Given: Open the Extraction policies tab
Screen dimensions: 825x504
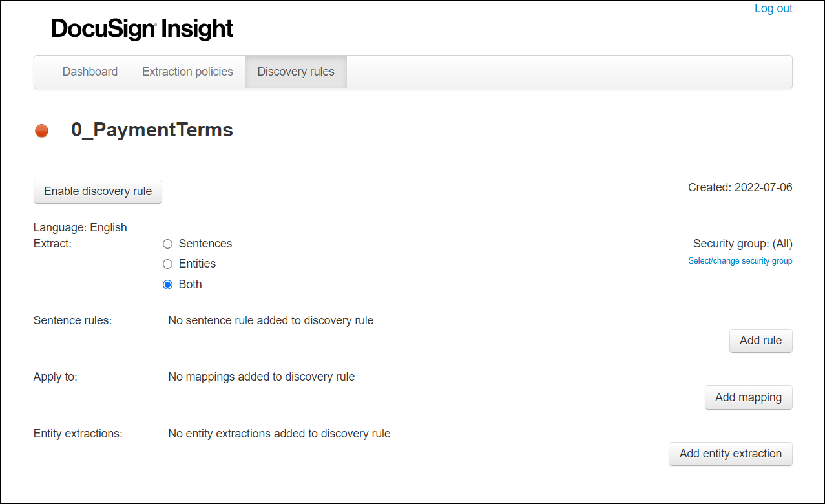Looking at the screenshot, I should point(187,71).
